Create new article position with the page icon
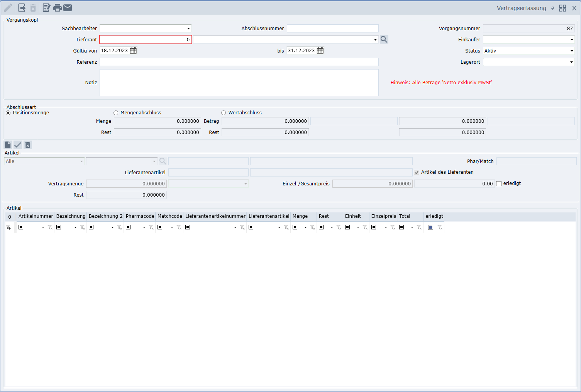The width and height of the screenshot is (581, 392). 8,145
